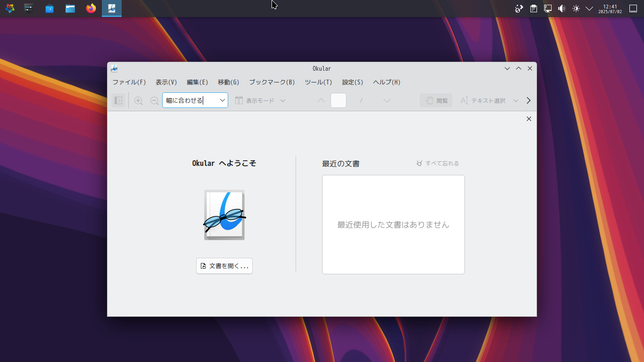Image resolution: width=644 pixels, height=362 pixels.
Task: Open the 設定(S) menu
Action: coord(353,82)
